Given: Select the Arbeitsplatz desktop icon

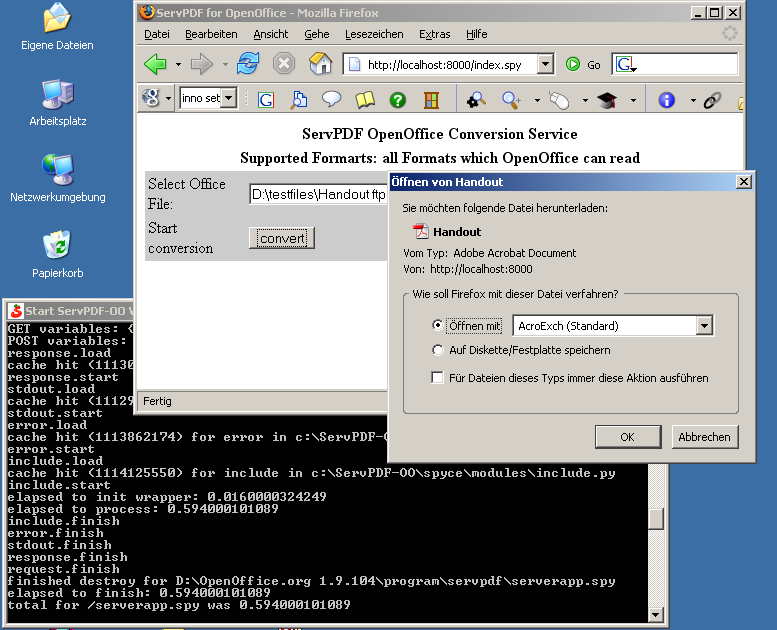Looking at the screenshot, I should pyautogui.click(x=57, y=103).
